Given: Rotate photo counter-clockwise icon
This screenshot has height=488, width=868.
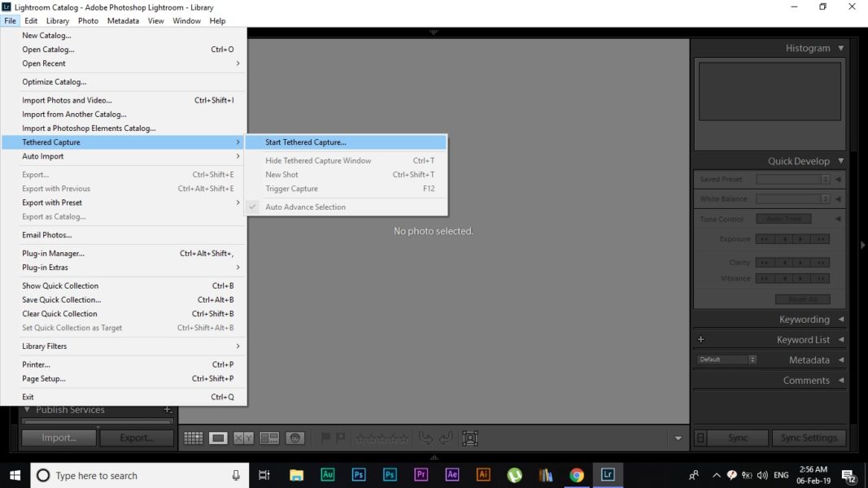Looking at the screenshot, I should click(x=425, y=438).
